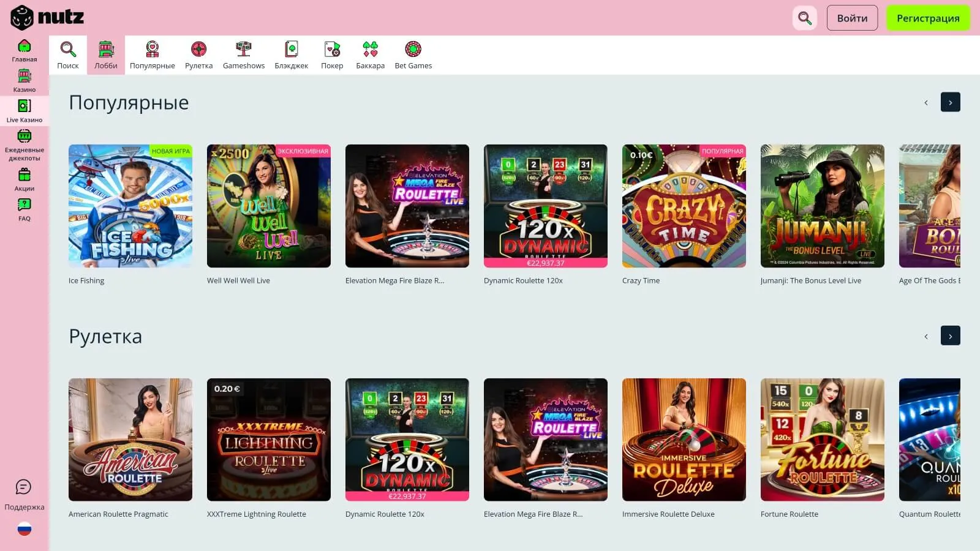This screenshot has height=551, width=980.
Task: Click the Russian flag language icon
Action: tap(24, 529)
